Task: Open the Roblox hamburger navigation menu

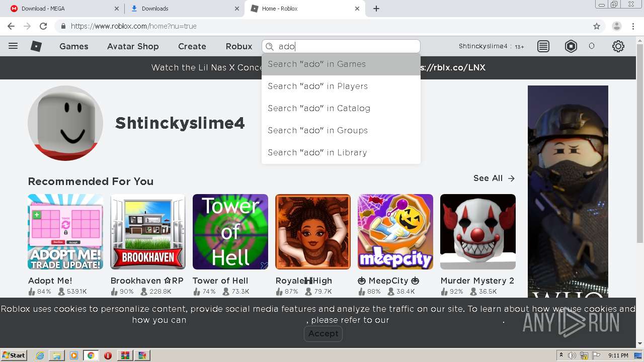Action: point(13,46)
